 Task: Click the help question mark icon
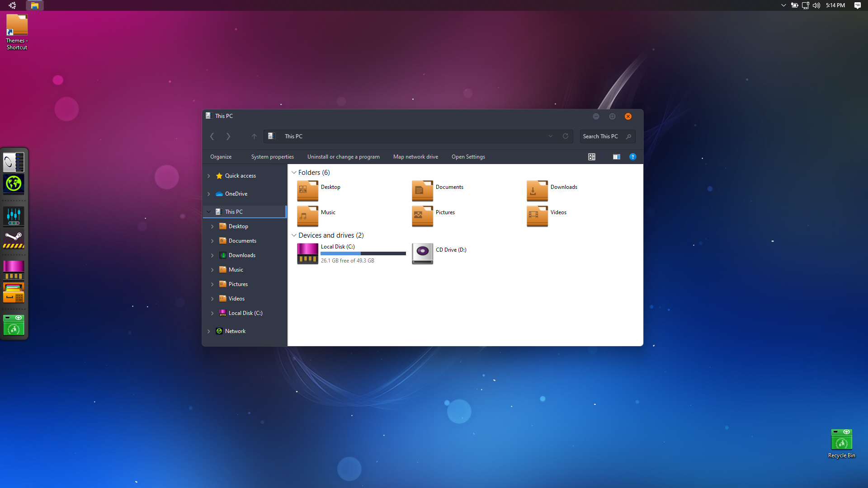coord(632,157)
